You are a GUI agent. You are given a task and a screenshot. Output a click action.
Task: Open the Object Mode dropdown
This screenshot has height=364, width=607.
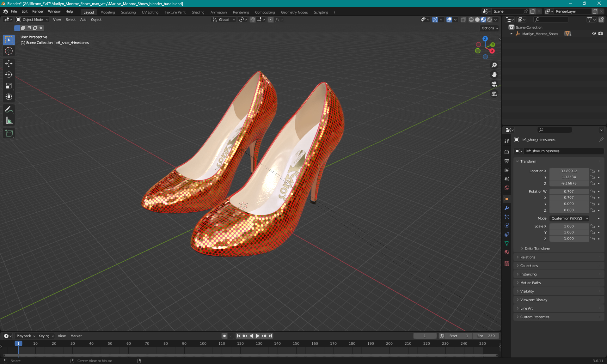32,20
